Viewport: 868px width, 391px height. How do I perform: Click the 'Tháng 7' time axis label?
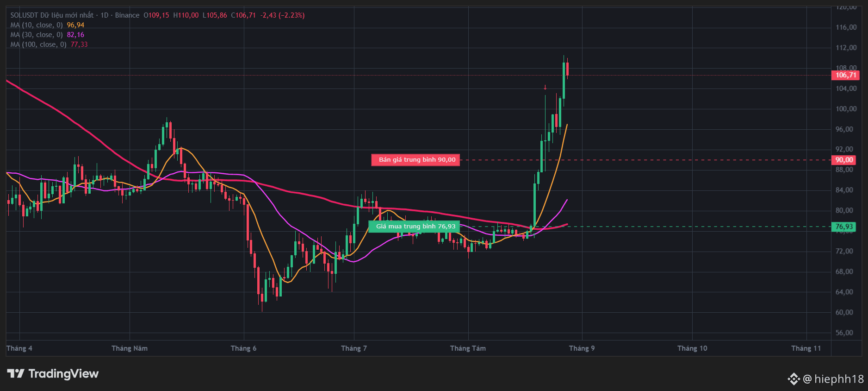pyautogui.click(x=354, y=348)
